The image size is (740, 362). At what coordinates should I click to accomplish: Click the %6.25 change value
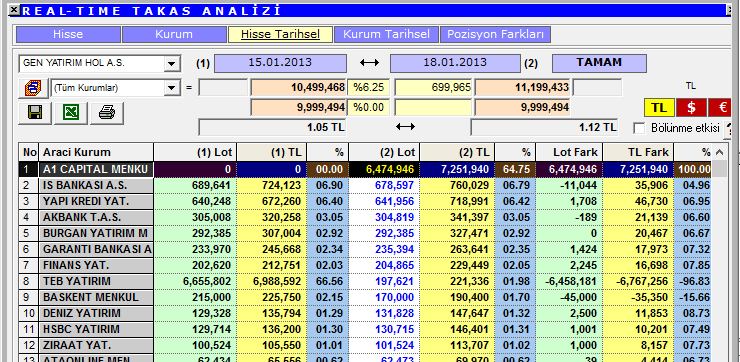pos(369,88)
